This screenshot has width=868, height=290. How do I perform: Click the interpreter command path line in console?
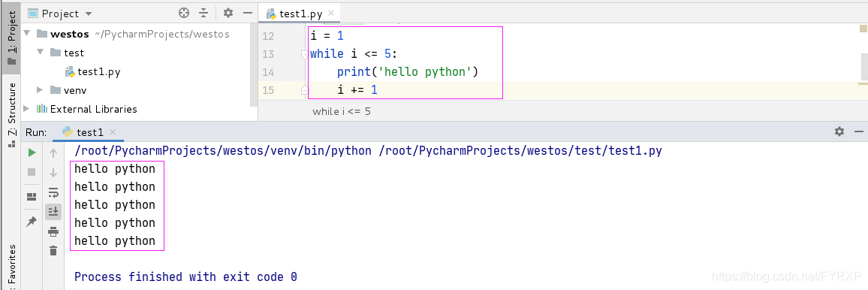[x=368, y=150]
